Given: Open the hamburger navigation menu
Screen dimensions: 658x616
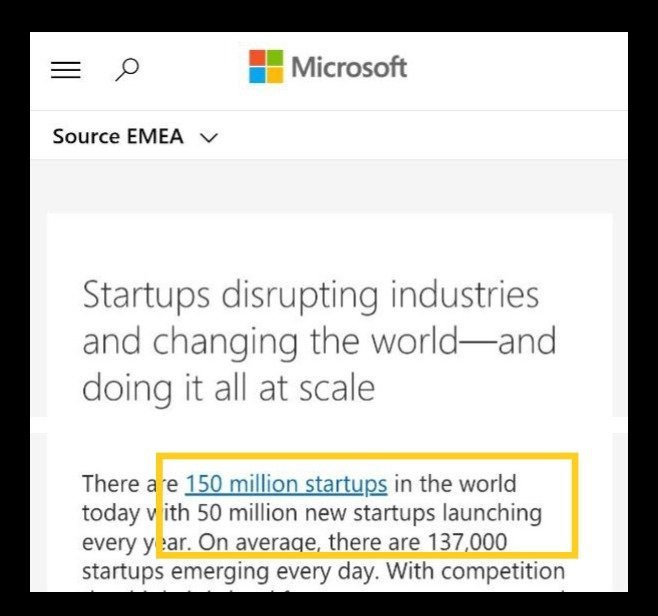Looking at the screenshot, I should tap(66, 69).
